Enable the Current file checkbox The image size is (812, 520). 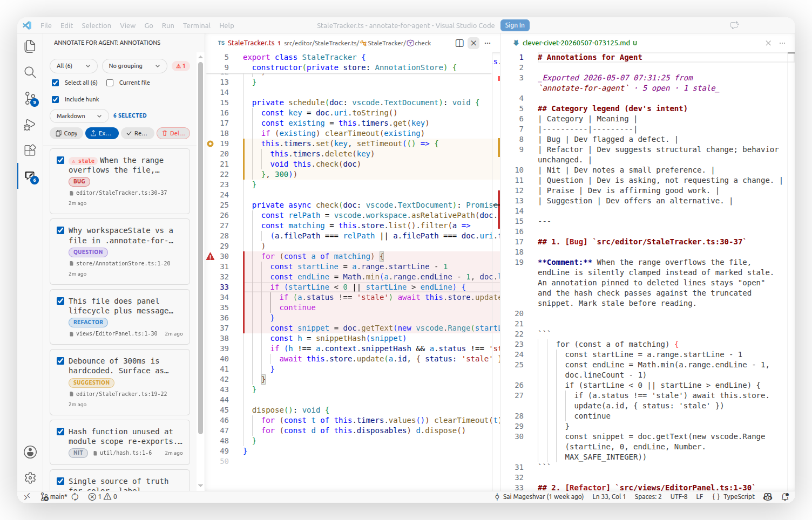tap(110, 83)
